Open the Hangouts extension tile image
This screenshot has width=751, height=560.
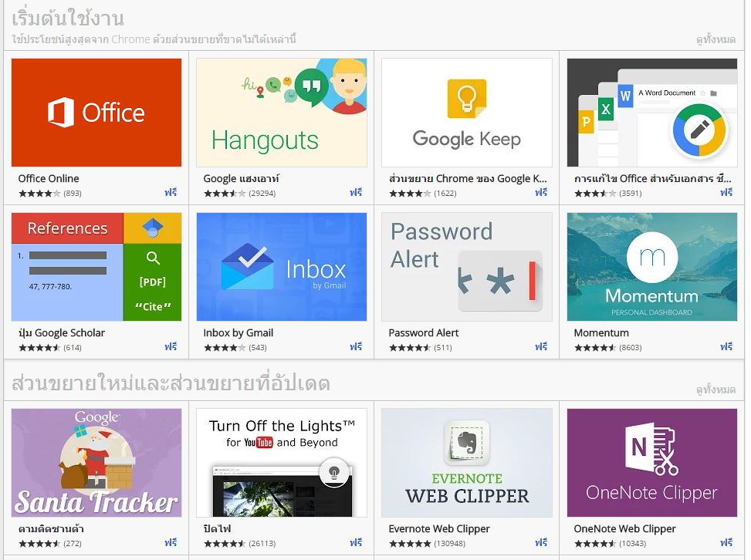click(282, 113)
